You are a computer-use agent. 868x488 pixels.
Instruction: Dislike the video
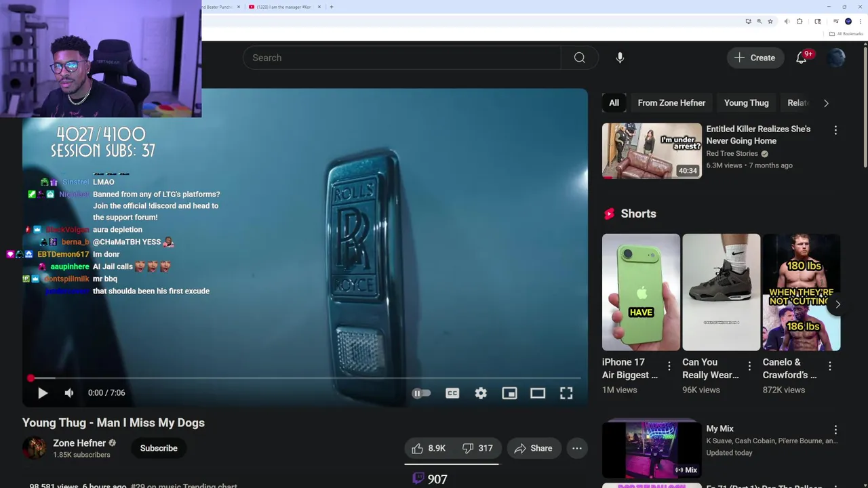477,448
